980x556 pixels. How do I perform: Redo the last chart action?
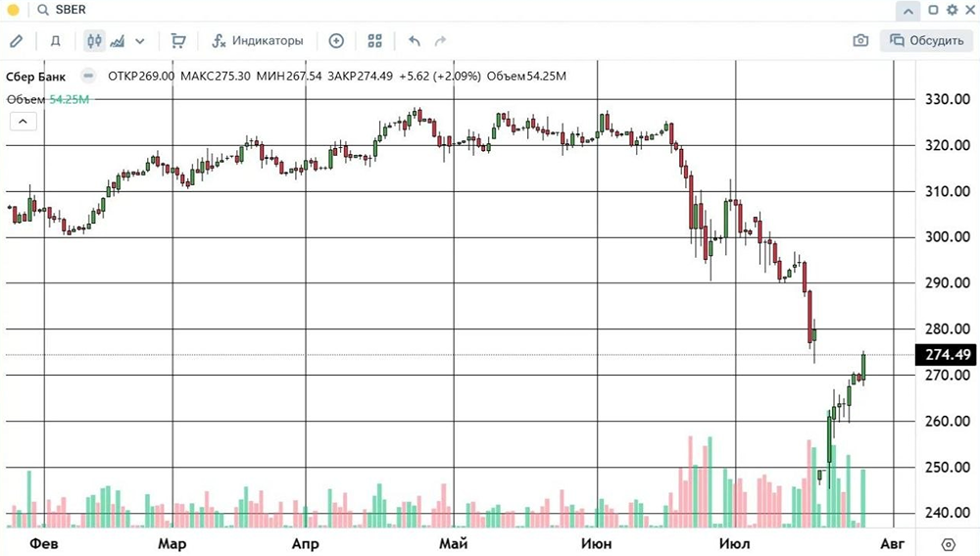click(x=441, y=41)
